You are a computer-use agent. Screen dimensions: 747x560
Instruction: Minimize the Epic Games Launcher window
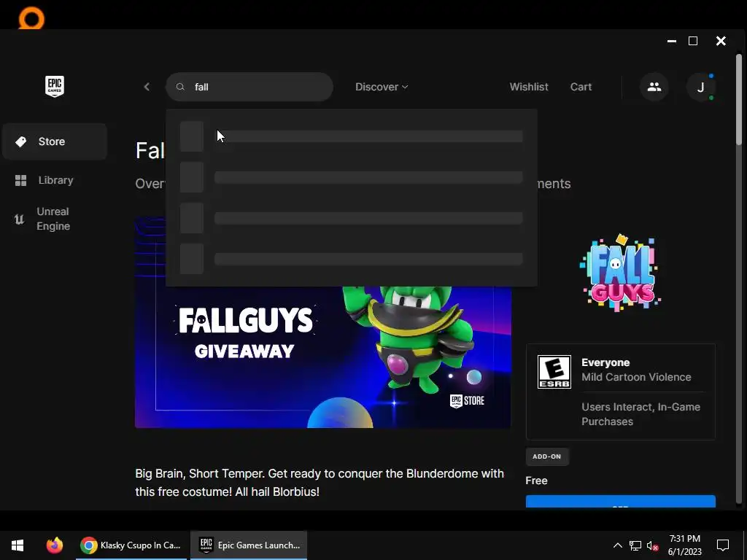(x=672, y=41)
